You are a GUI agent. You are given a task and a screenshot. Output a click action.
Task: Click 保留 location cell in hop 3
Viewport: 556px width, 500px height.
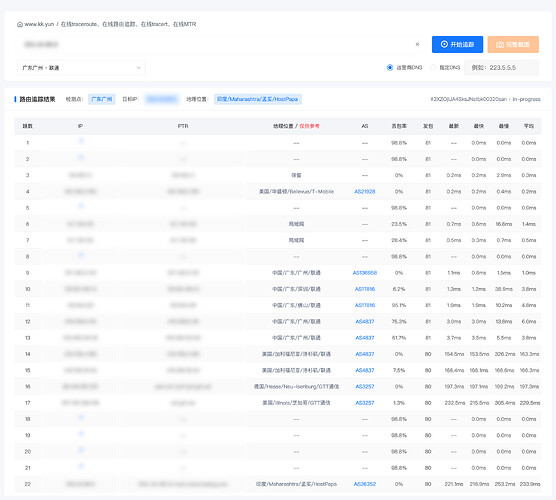pyautogui.click(x=296, y=175)
